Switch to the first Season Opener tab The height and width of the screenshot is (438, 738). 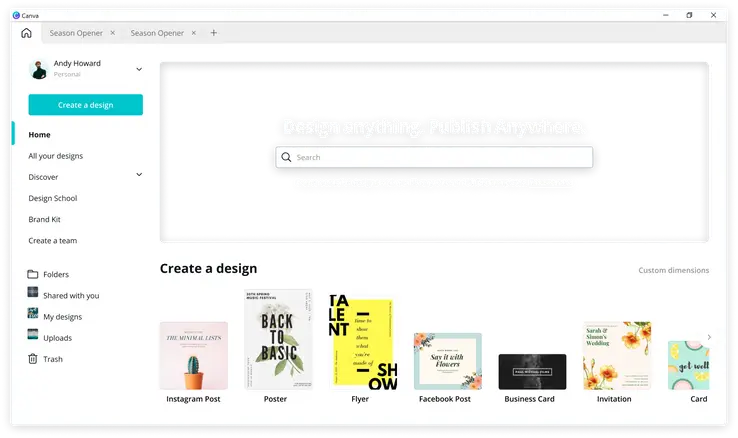pos(76,33)
